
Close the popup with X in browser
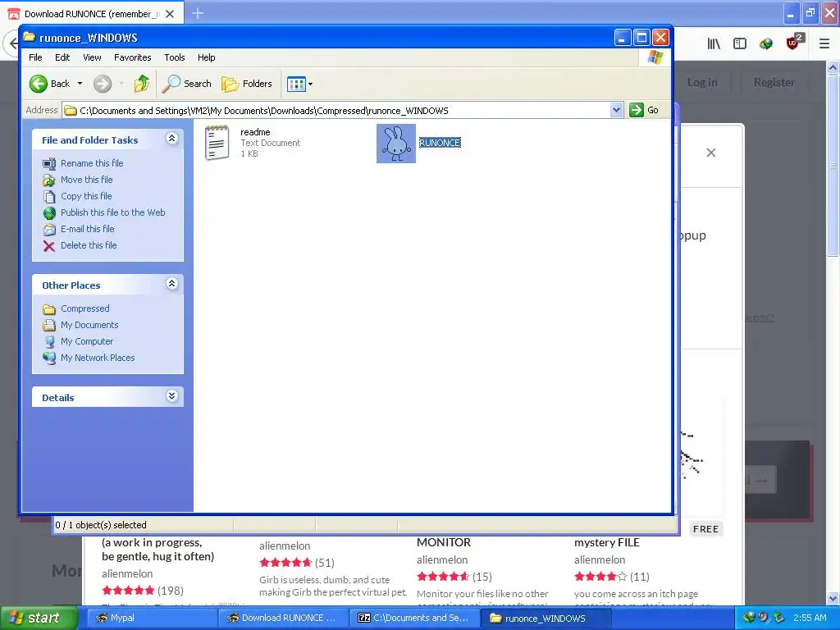pos(711,153)
